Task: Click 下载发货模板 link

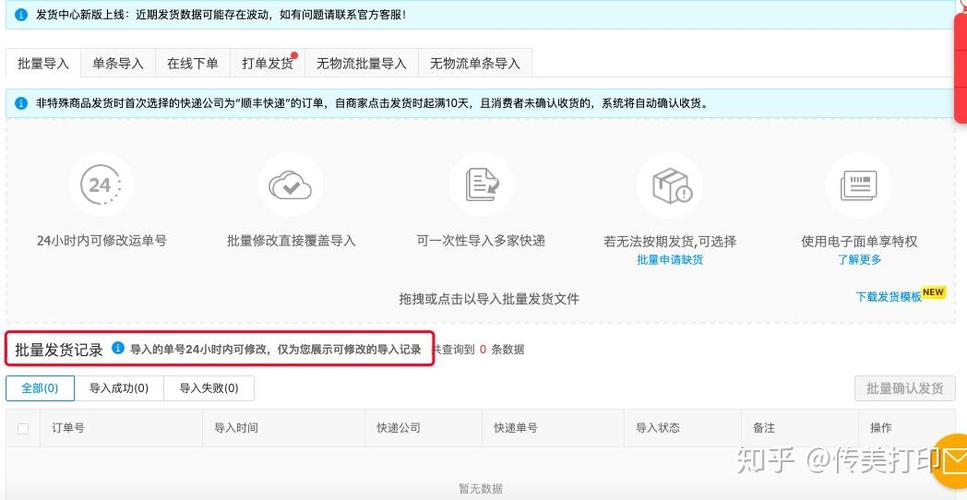Action: (888, 297)
